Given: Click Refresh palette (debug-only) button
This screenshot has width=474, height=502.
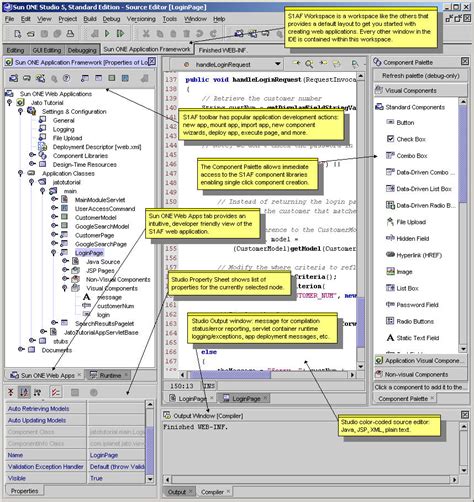Looking at the screenshot, I should click(x=421, y=76).
